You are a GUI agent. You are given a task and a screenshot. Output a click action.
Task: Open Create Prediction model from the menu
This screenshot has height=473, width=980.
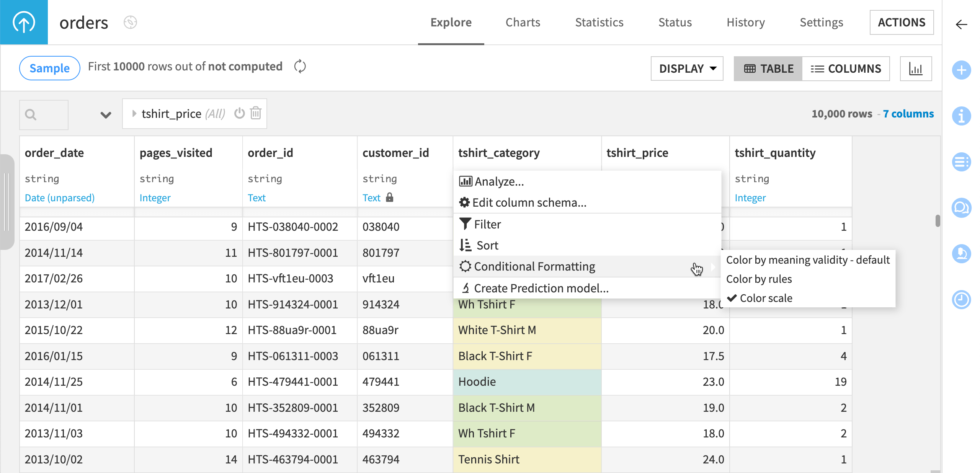tap(541, 288)
